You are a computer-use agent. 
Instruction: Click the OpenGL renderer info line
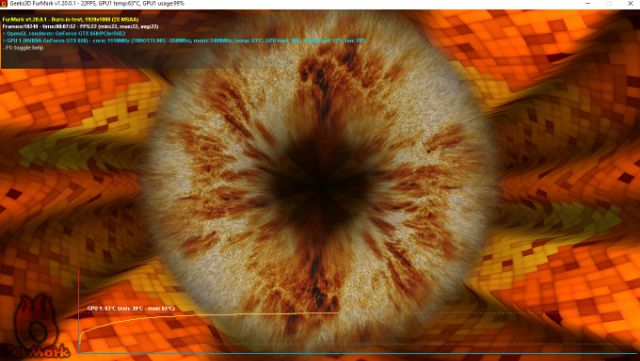(64, 33)
